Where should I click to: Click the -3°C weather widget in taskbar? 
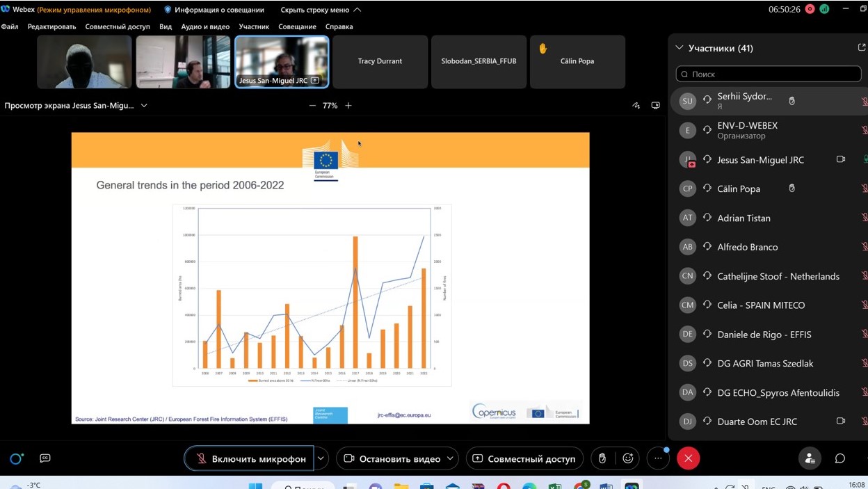pyautogui.click(x=24, y=485)
